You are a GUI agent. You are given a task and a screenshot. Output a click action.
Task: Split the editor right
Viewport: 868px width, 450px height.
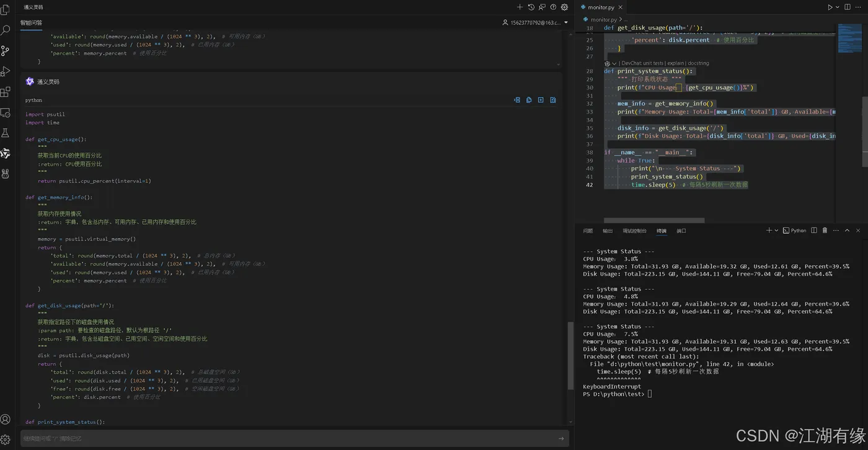pos(848,7)
